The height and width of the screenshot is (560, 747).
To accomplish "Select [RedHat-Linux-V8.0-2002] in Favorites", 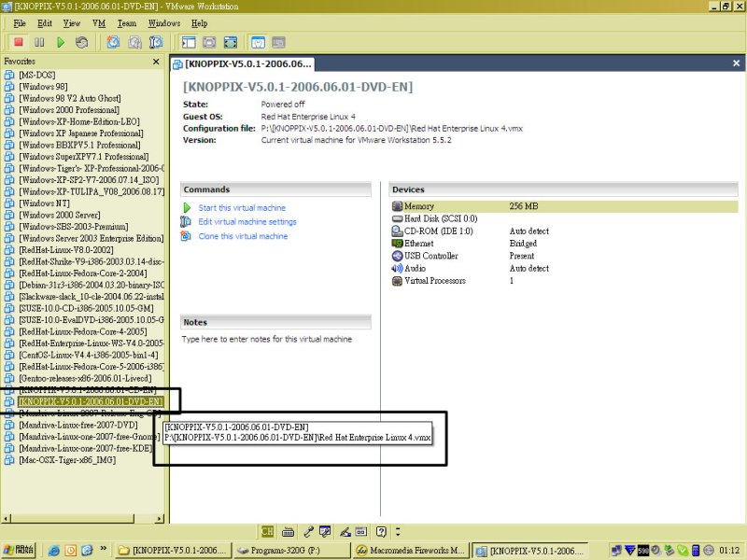I will coord(66,250).
